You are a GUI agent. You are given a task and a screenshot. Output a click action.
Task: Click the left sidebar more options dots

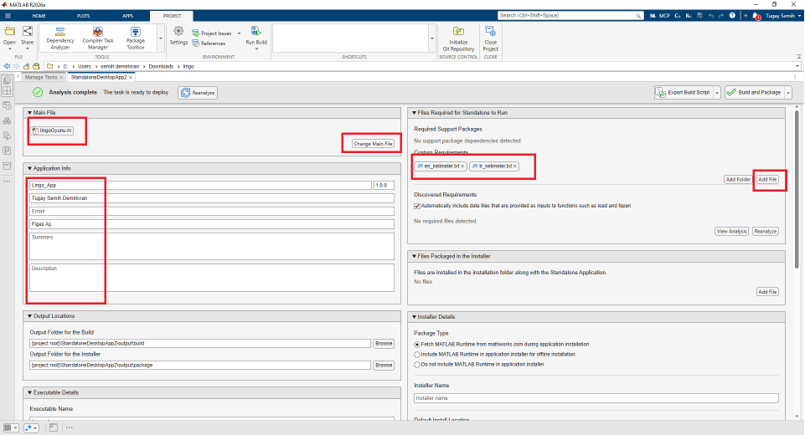(x=7, y=181)
